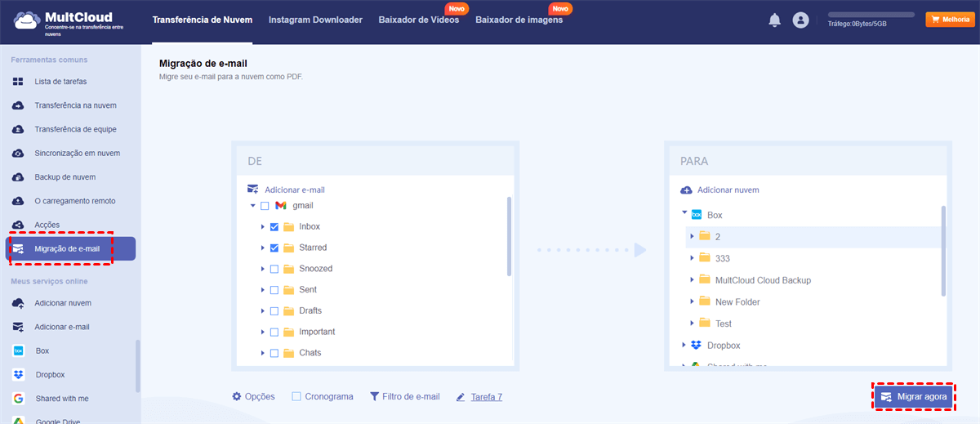This screenshot has width=980, height=424.
Task: Uncheck the Starred checkbox
Action: [x=274, y=248]
